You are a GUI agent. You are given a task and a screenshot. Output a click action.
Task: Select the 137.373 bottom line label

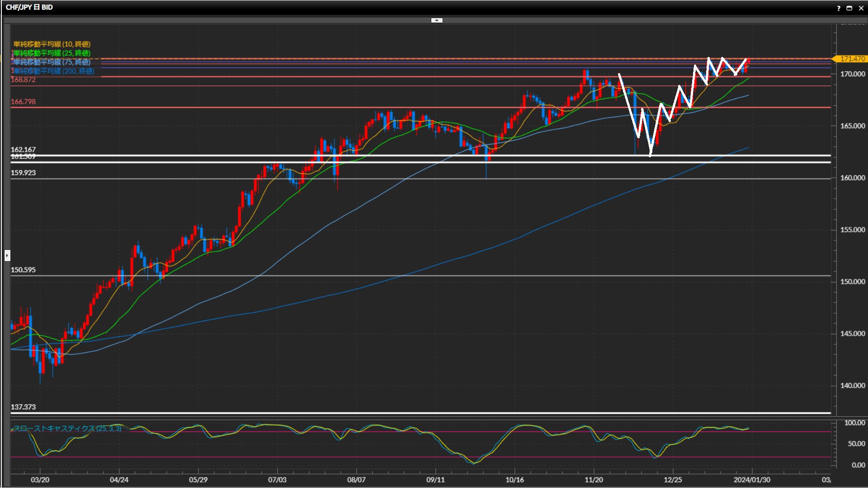pyautogui.click(x=23, y=407)
